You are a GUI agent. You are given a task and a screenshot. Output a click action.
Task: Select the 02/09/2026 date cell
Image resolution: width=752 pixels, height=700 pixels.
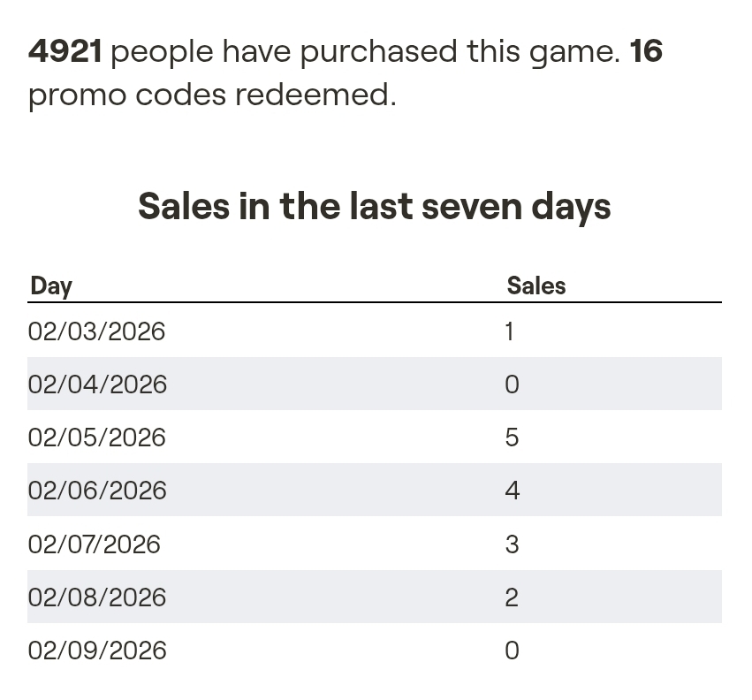pyautogui.click(x=97, y=651)
